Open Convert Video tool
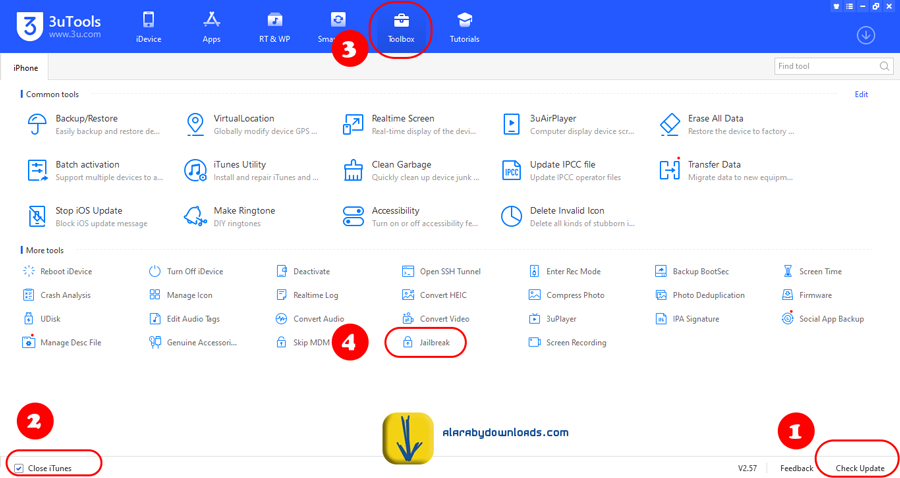 pos(436,318)
